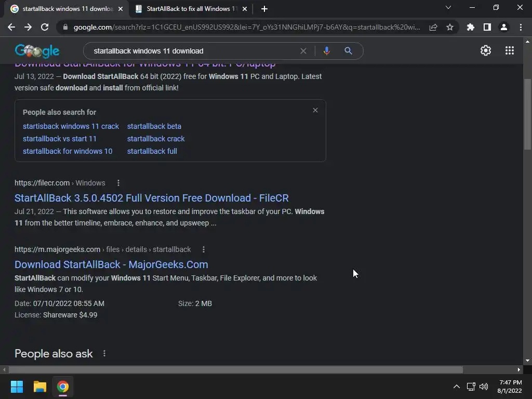Screen dimensions: 532x399
Task: Open the tab search chevron
Action: [x=448, y=7]
